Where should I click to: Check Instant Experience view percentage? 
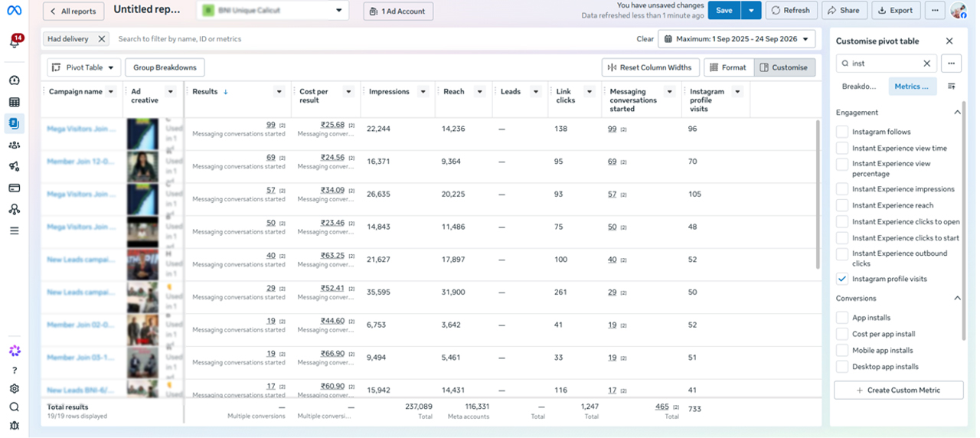click(842, 164)
